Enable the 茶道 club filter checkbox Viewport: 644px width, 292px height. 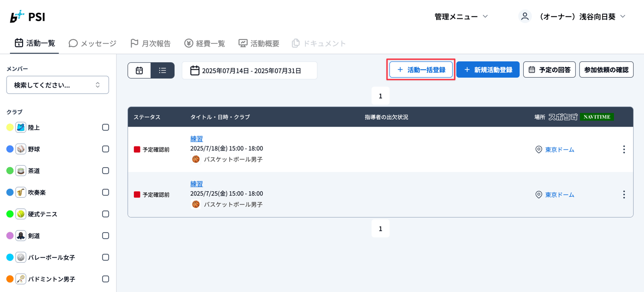pos(106,170)
